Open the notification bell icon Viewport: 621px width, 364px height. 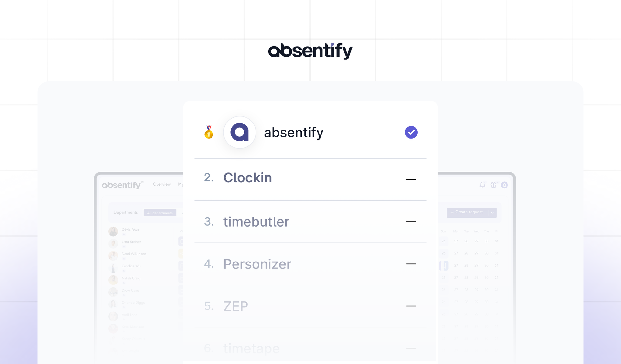482,185
